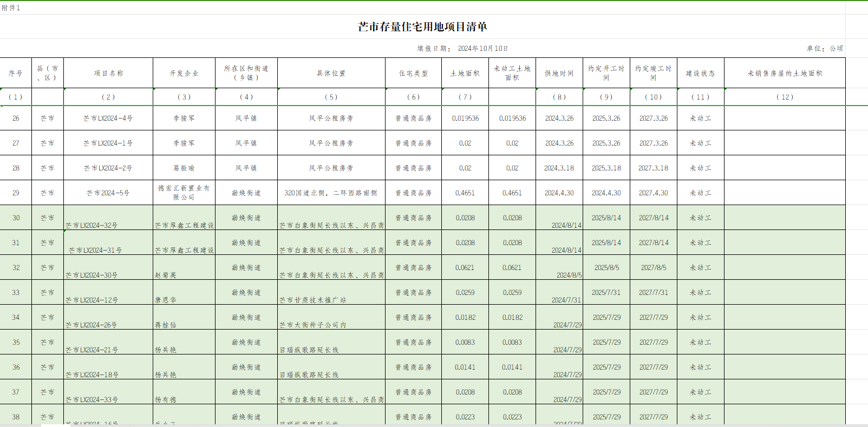Select the "序号" column header
Image resolution: width=868 pixels, height=427 pixels.
(x=16, y=73)
